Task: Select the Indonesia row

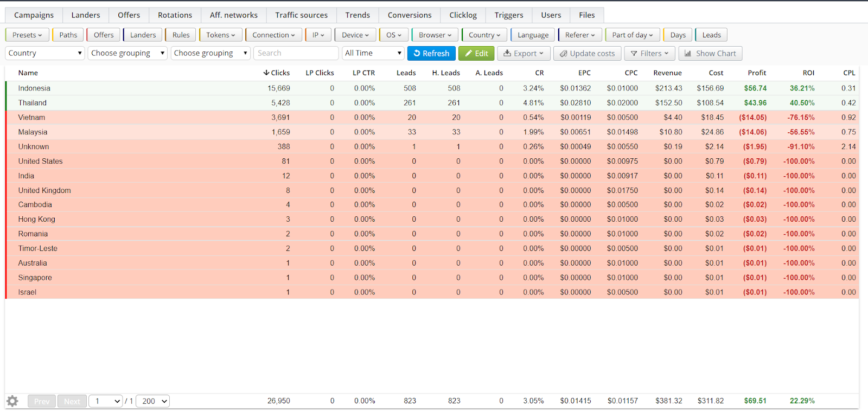Action: (432, 88)
